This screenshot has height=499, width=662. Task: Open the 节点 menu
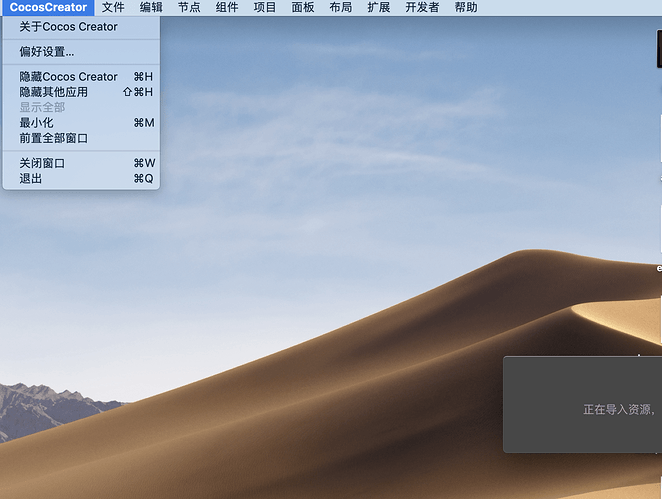(x=189, y=8)
